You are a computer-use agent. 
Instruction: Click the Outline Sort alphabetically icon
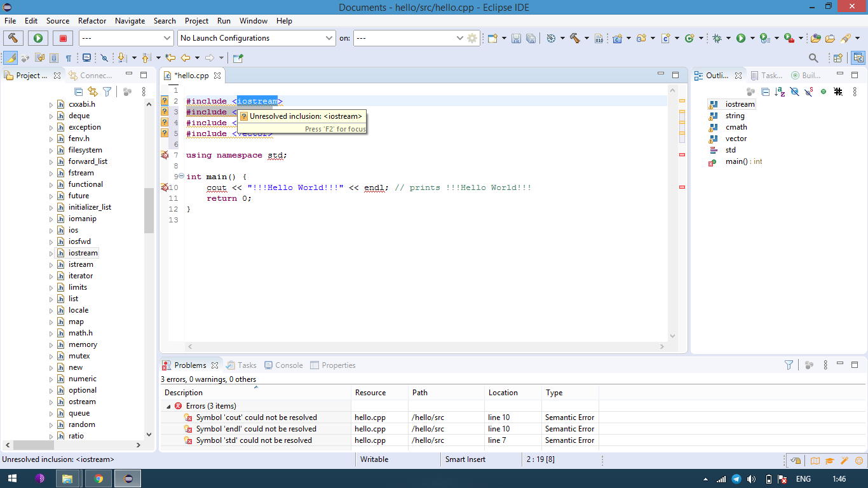(780, 91)
